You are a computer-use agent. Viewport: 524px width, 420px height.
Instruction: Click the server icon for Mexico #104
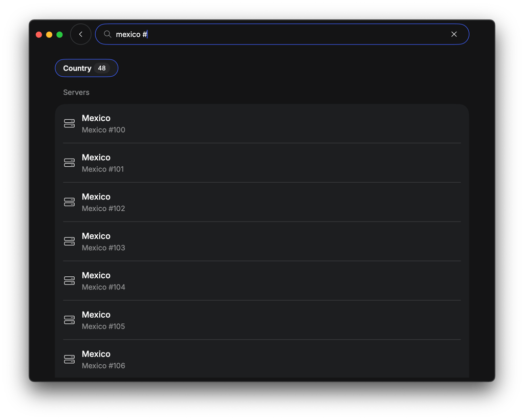pos(70,281)
